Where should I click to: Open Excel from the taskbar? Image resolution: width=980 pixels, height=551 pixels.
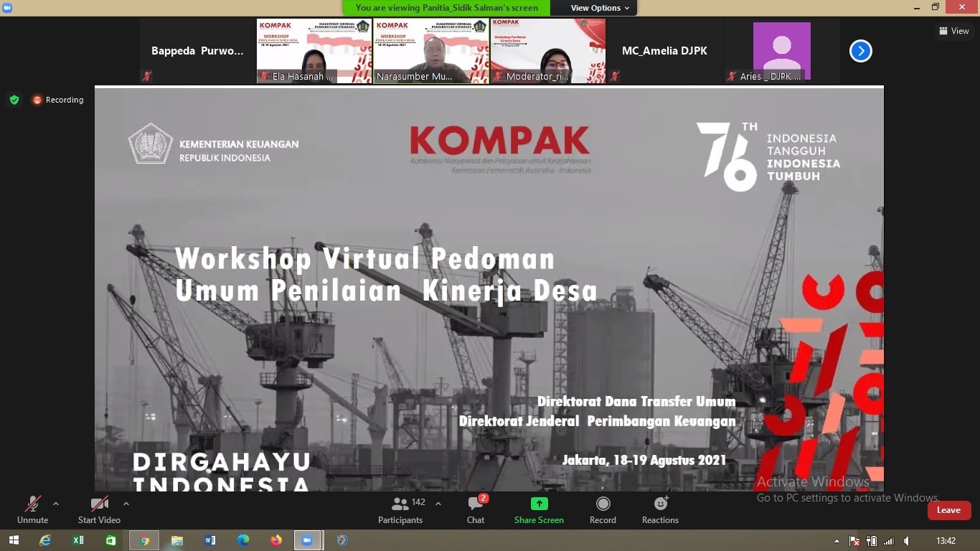pos(78,540)
